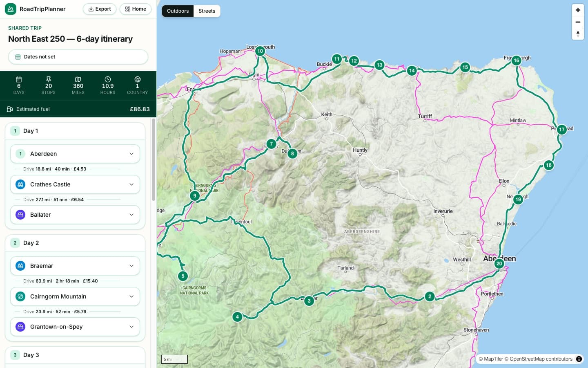Reset map bearing with compass
The image size is (588, 368).
coord(578,34)
